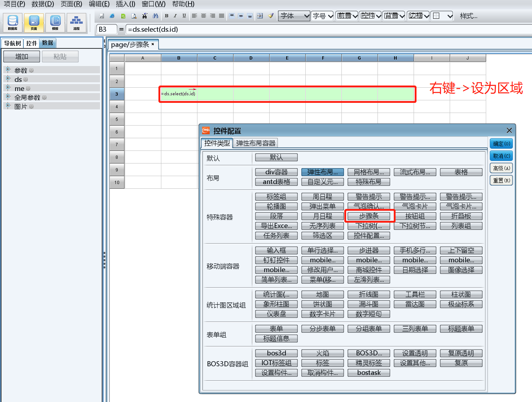This screenshot has width=532, height=402.
Task: Open the 控件 control dropdown in toolbar
Action: click(x=370, y=16)
